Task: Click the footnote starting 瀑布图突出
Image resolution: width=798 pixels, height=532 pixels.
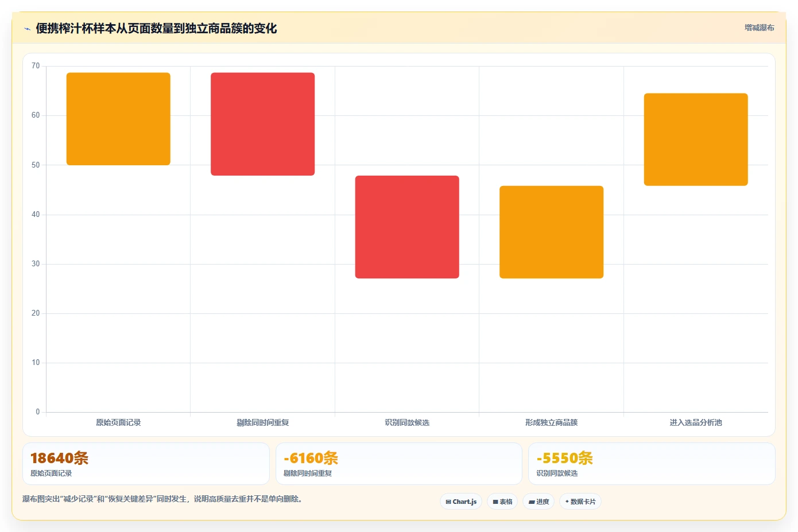Action: tap(162, 499)
